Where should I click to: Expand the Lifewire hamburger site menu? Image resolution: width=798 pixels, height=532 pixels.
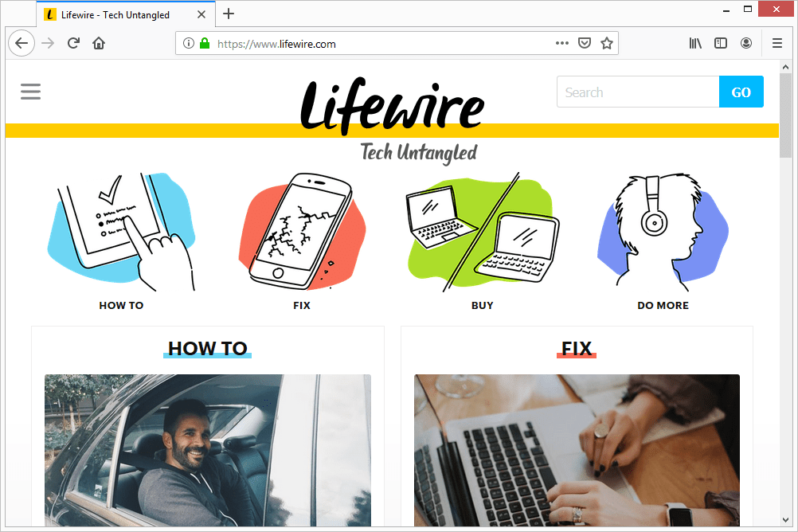[30, 92]
